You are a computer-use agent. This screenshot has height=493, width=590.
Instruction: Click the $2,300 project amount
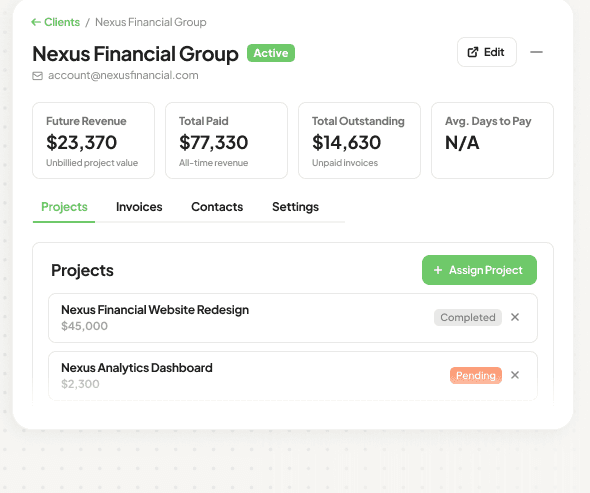80,384
